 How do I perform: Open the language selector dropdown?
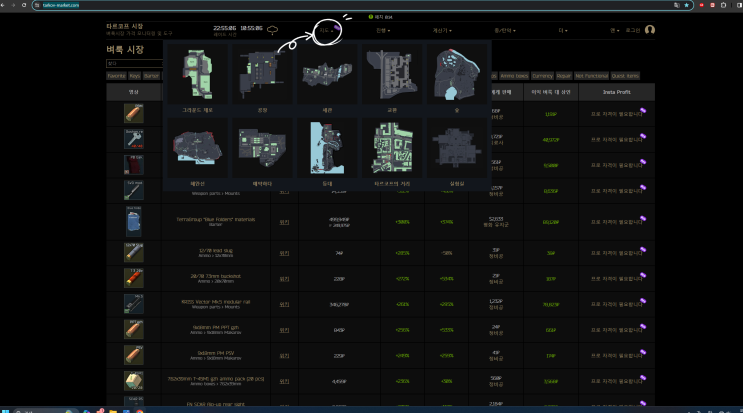click(x=614, y=30)
